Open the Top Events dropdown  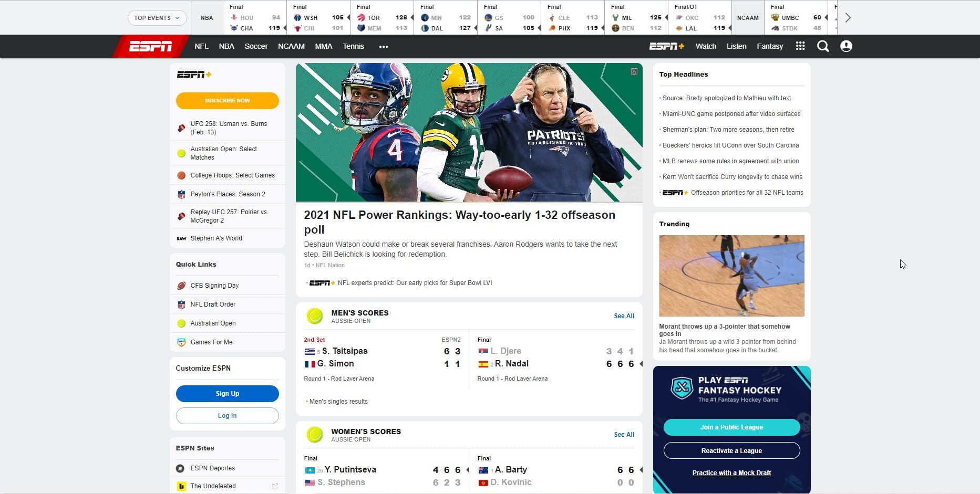[x=157, y=18]
